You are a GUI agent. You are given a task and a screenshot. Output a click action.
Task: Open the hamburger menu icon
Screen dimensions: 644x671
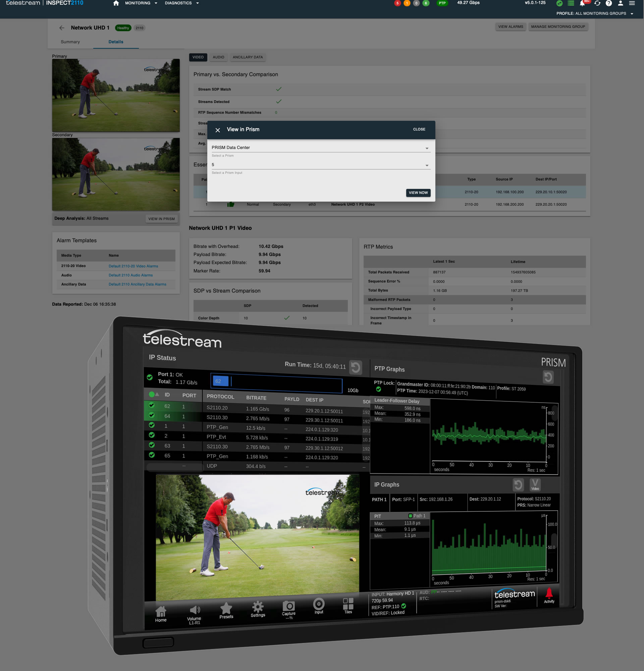632,3
